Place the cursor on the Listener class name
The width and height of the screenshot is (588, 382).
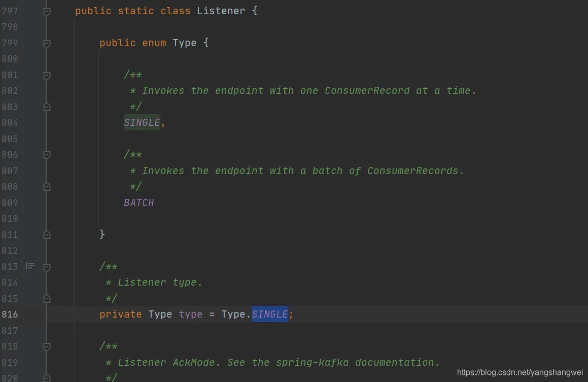(x=221, y=11)
